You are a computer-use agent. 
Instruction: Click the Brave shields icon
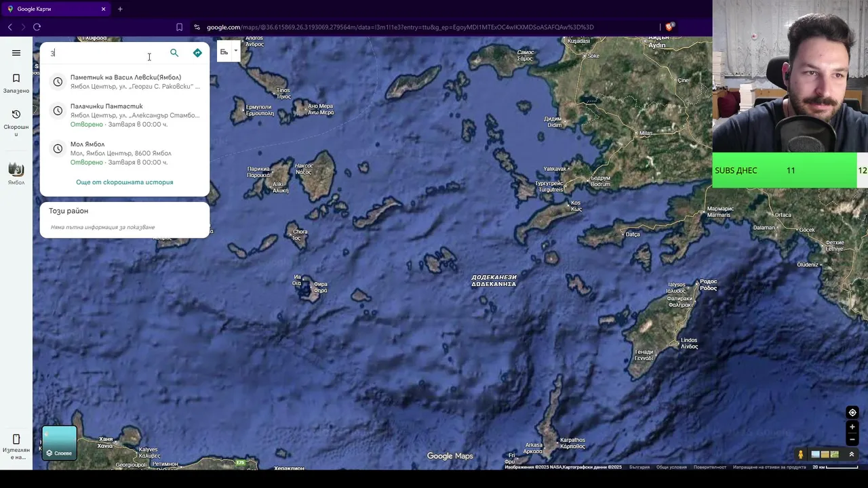[669, 27]
